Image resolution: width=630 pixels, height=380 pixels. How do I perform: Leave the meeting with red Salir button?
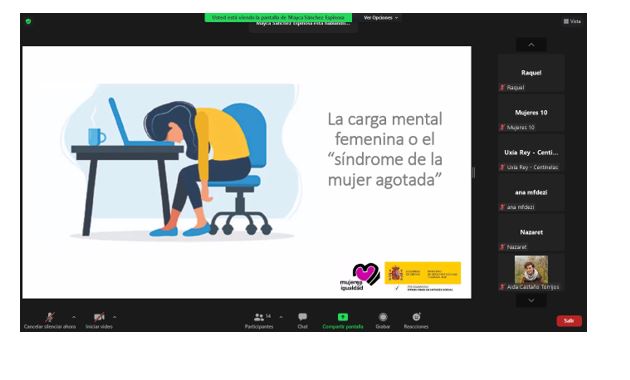(x=569, y=321)
